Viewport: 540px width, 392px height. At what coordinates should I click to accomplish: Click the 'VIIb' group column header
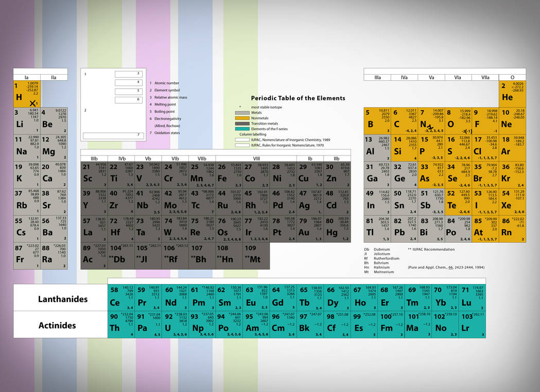click(202, 158)
